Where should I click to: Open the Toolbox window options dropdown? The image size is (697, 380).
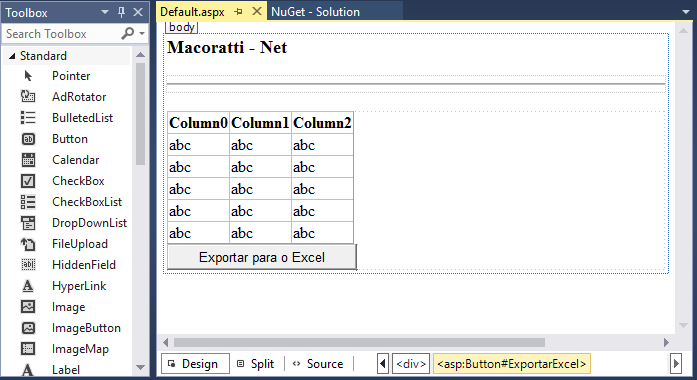(105, 12)
